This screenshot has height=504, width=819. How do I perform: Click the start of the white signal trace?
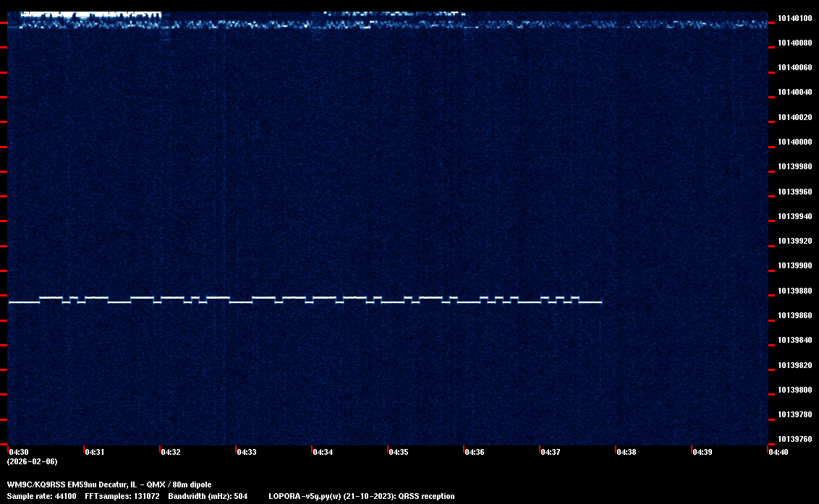coord(10,302)
